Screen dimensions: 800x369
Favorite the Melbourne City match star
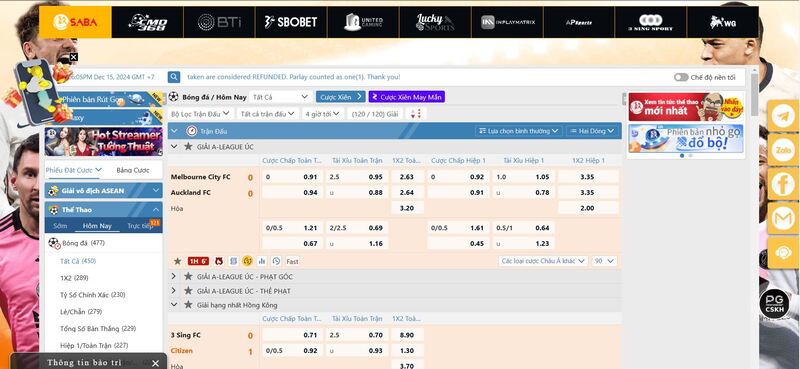177,261
